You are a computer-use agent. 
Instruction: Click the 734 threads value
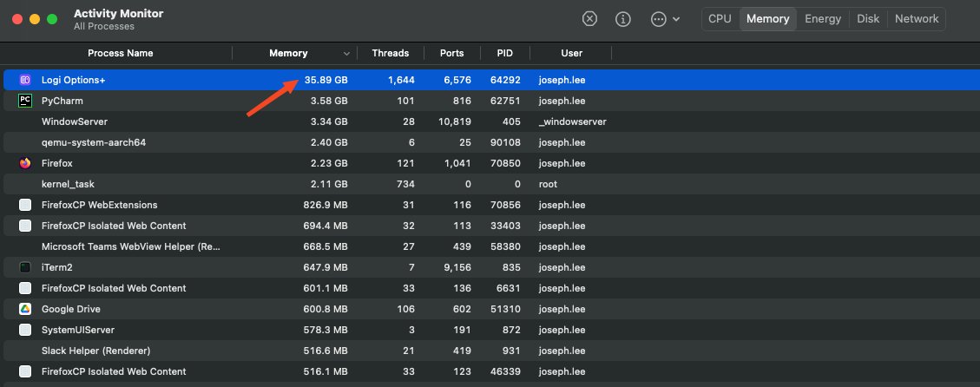(405, 184)
